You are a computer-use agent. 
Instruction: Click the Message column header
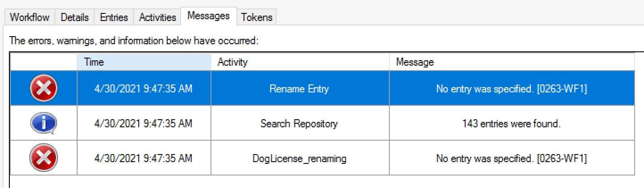(x=512, y=62)
